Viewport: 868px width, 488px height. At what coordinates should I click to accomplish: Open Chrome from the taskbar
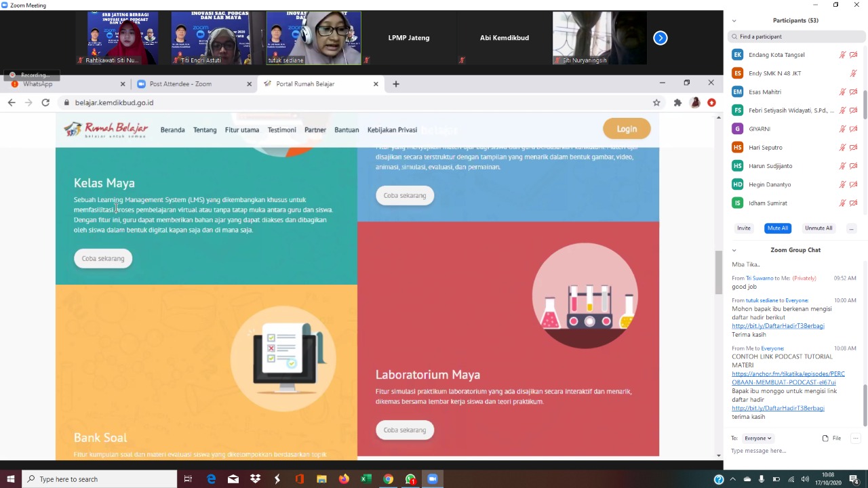pyautogui.click(x=388, y=479)
